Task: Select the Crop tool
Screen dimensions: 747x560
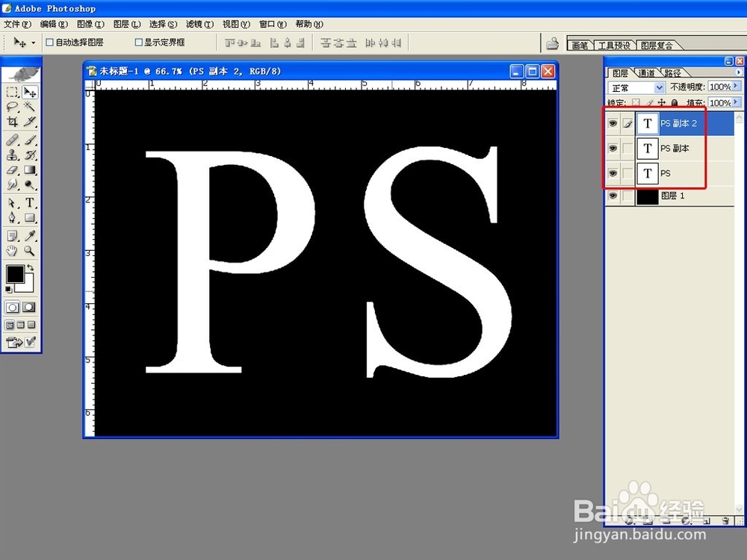Action: point(12,122)
